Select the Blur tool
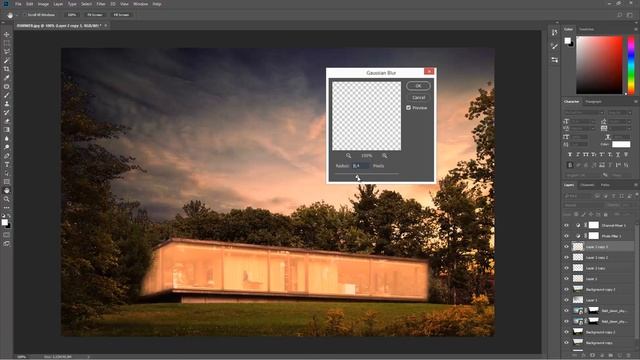Screen dimensions: 640x360 tap(7, 138)
